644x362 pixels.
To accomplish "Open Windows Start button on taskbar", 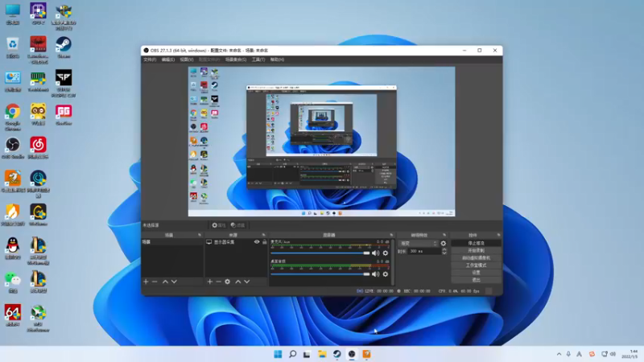I will point(278,354).
